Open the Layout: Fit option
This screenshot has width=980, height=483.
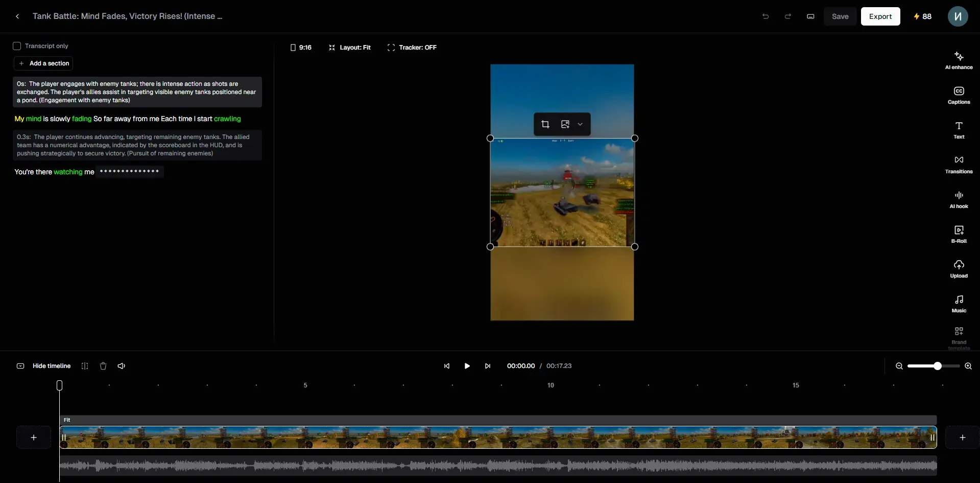[350, 48]
